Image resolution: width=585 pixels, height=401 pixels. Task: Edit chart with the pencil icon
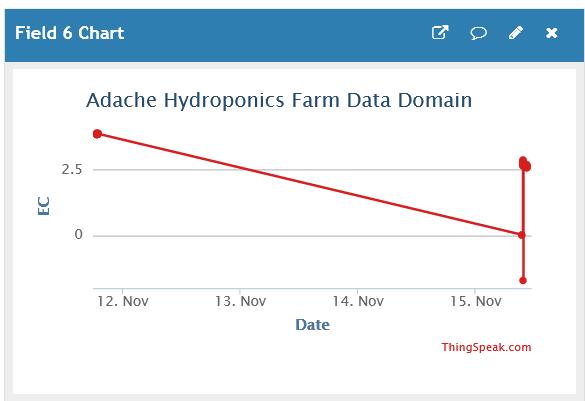tap(516, 32)
